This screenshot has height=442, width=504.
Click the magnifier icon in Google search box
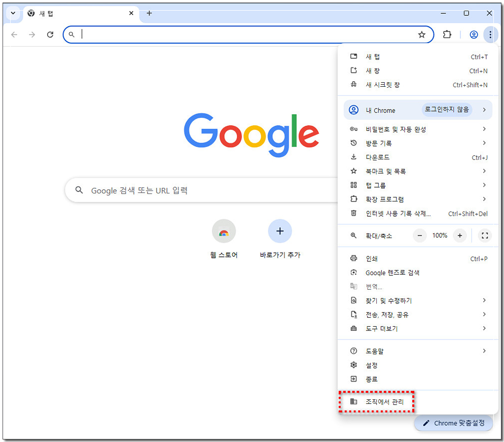click(x=79, y=190)
